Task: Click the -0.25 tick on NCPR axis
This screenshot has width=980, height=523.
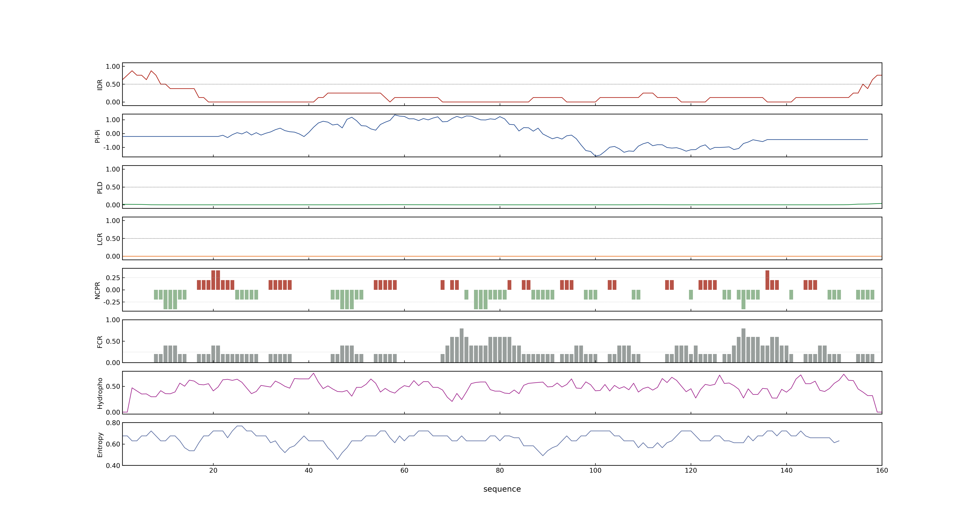Action: pos(111,302)
